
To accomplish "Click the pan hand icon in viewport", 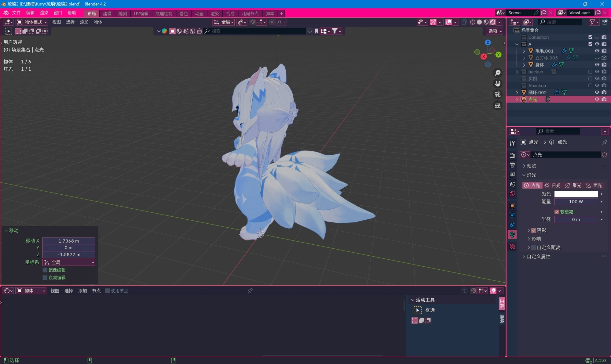I will 498,84.
